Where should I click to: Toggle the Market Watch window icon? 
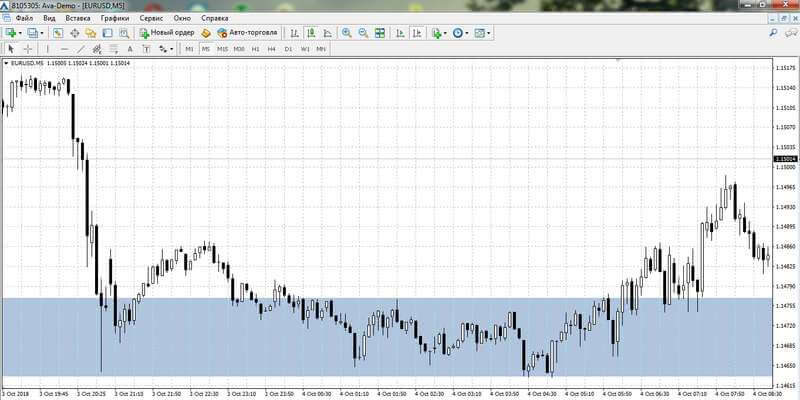point(58,33)
